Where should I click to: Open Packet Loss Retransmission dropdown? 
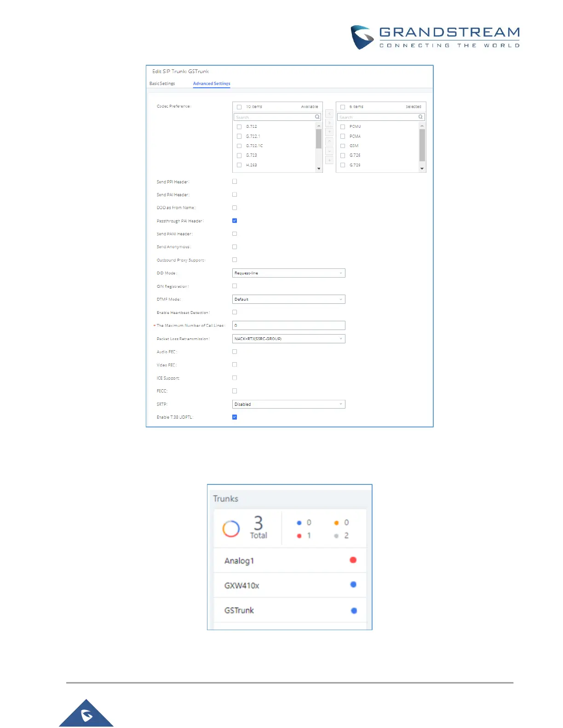[289, 339]
